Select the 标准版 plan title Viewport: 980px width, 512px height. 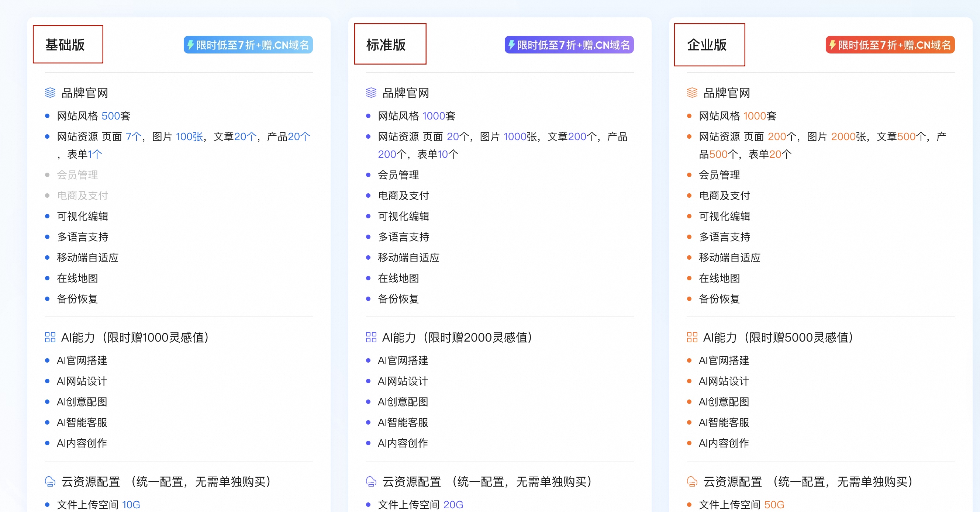coord(386,45)
